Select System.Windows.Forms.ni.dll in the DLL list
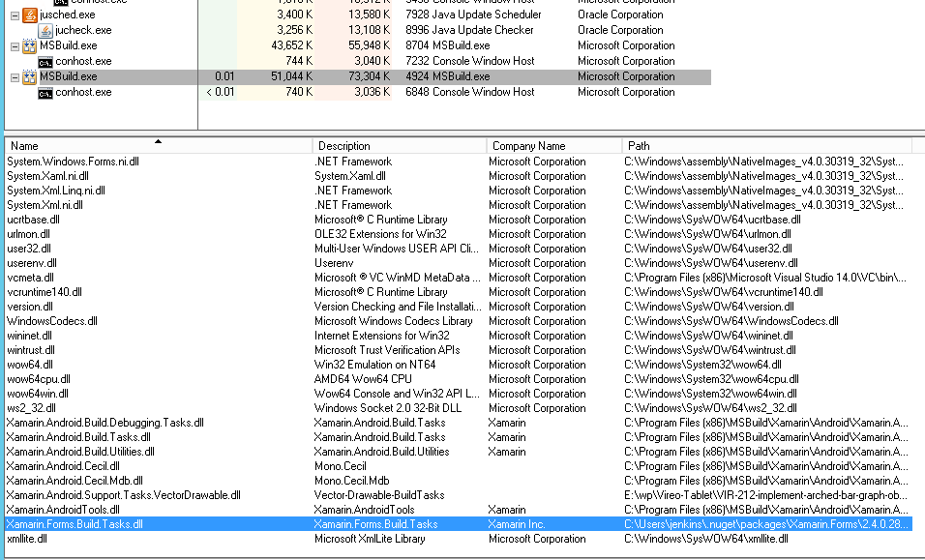The height and width of the screenshot is (560, 925). [74, 162]
